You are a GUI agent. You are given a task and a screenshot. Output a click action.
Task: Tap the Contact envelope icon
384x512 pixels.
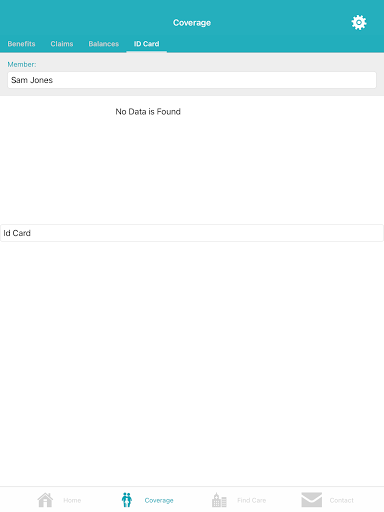(x=311, y=500)
